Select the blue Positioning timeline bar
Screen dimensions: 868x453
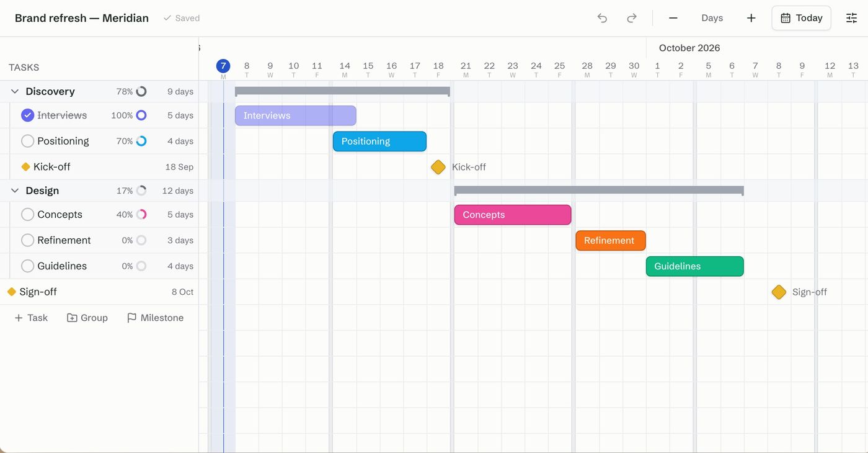coord(379,141)
